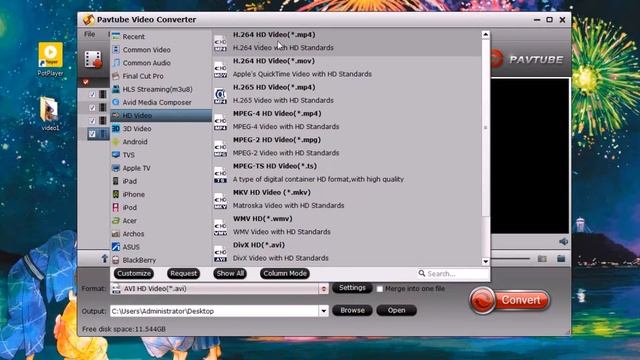Image resolution: width=640 pixels, height=360 pixels.
Task: Move item up with arrow icon
Action: [104, 258]
